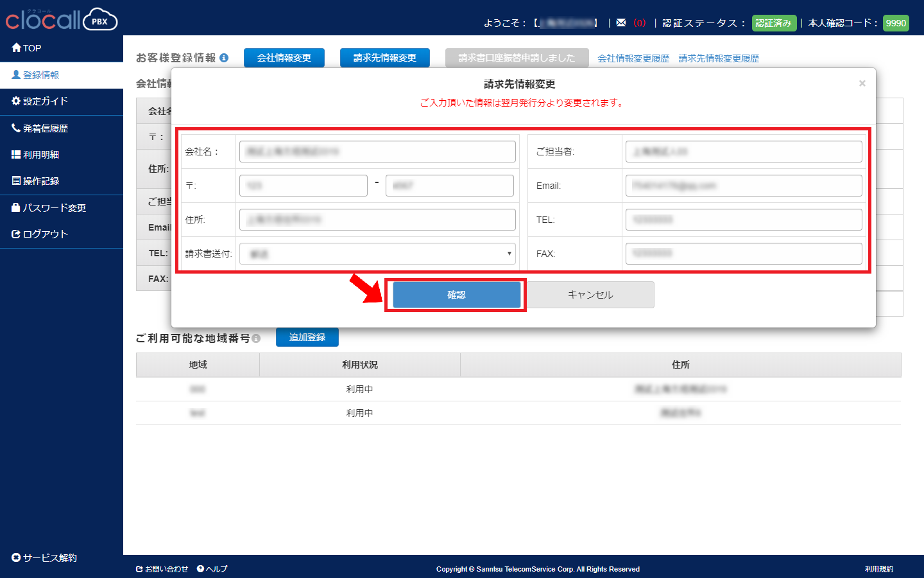Open ヘルプ footer link
This screenshot has width=924, height=578.
pyautogui.click(x=212, y=569)
